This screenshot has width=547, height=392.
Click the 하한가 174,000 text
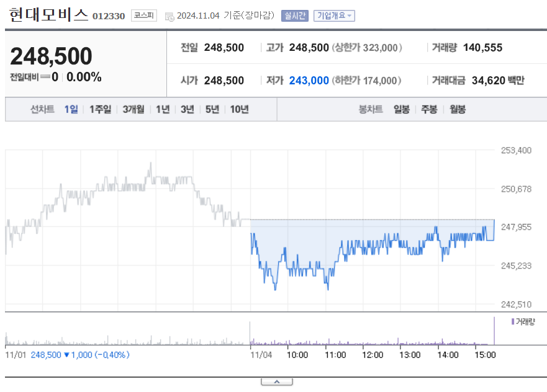click(366, 81)
